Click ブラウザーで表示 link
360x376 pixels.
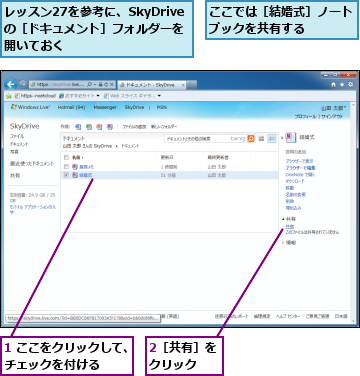pyautogui.click(x=299, y=161)
